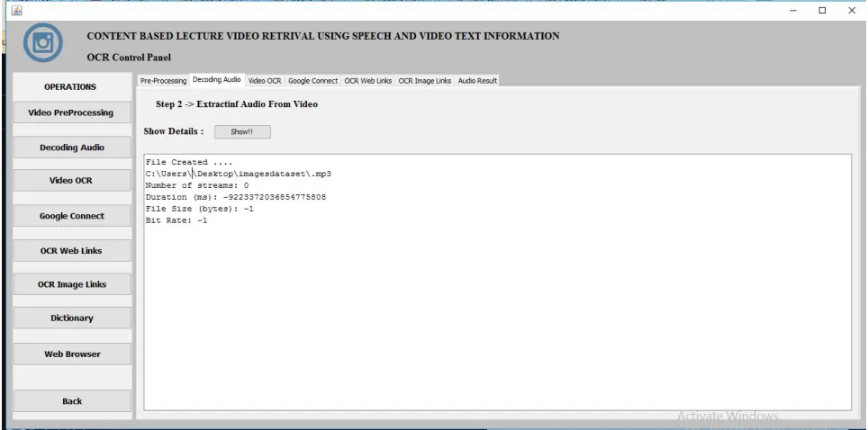Switch to the Pre-Processing tab

[x=163, y=81]
